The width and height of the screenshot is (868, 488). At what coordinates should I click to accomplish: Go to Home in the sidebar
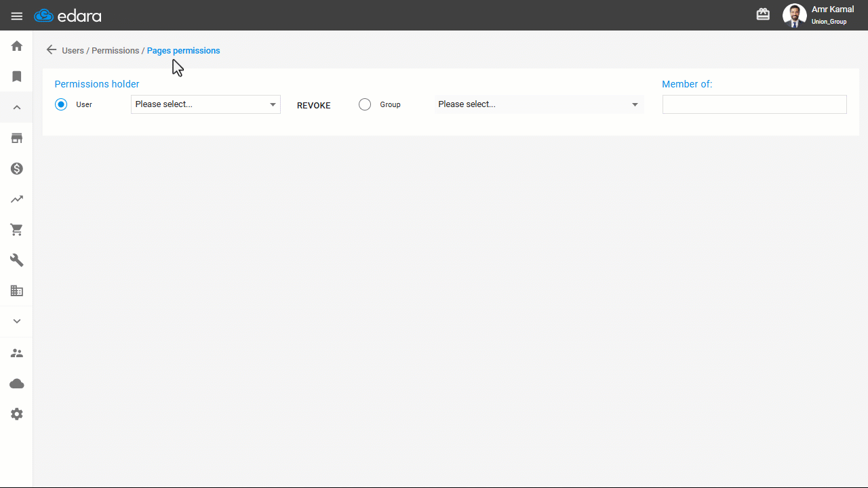[x=17, y=46]
